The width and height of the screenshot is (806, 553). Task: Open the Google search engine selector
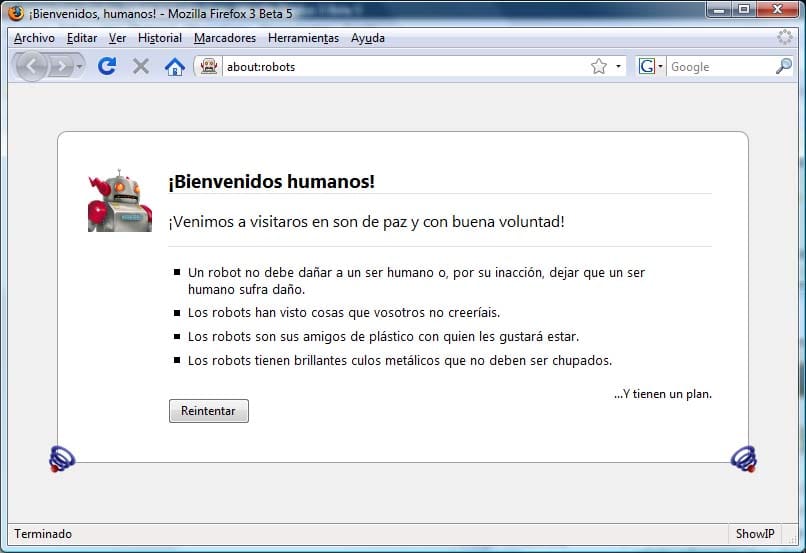coord(651,66)
